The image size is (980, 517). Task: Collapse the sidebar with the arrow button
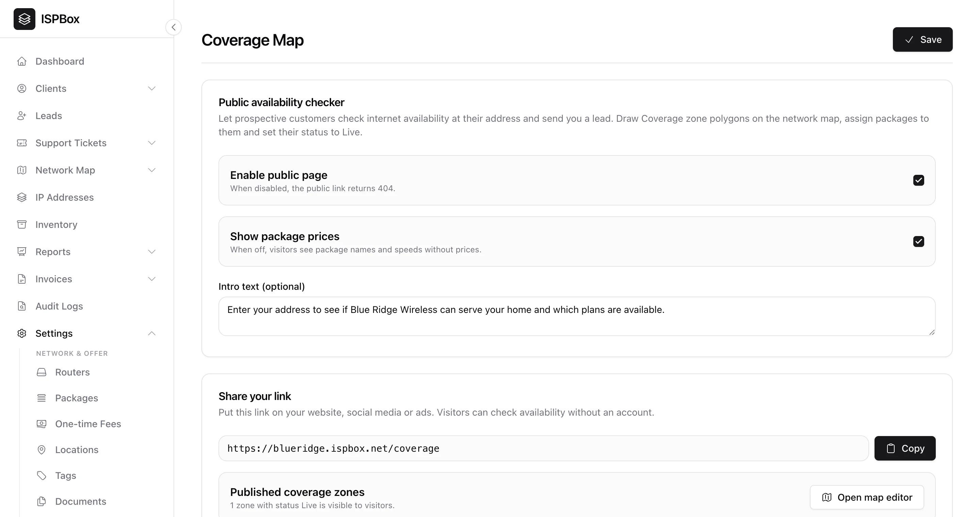click(x=174, y=27)
